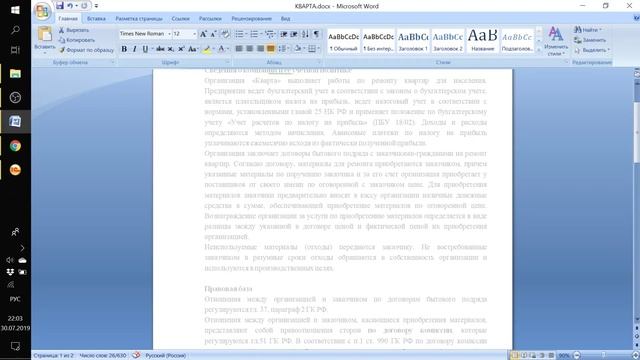Open Chrome from Windows taskbar
Image resolution: width=640 pixels, height=360 pixels.
pyautogui.click(x=16, y=146)
